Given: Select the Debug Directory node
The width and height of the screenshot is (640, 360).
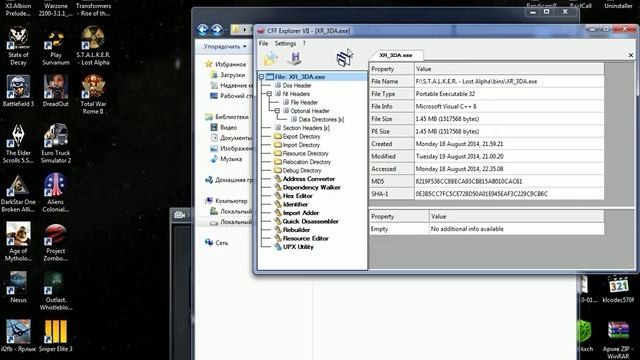Looking at the screenshot, I should [x=302, y=171].
